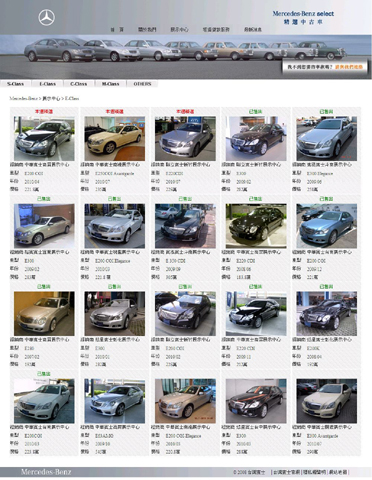Open 隱私權聲明 footer link
This screenshot has height=480, width=372.
click(314, 472)
